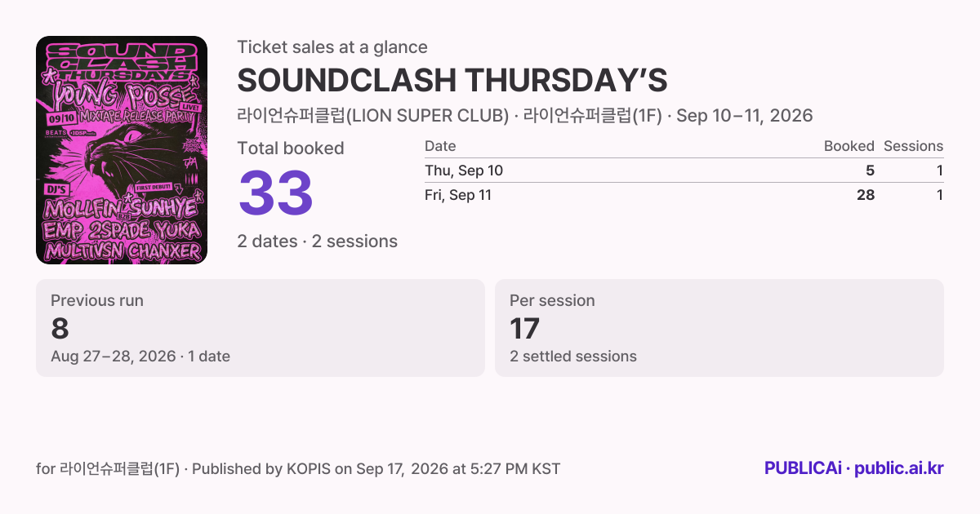Image resolution: width=980 pixels, height=514 pixels.
Task: Click the booked value 5 for Thursday
Action: click(x=870, y=171)
